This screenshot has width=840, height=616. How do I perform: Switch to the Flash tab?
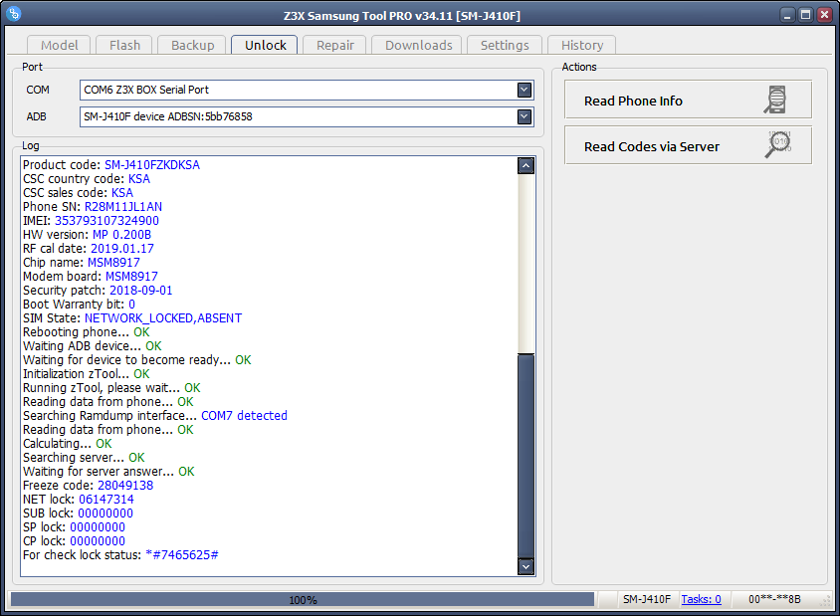(x=124, y=45)
